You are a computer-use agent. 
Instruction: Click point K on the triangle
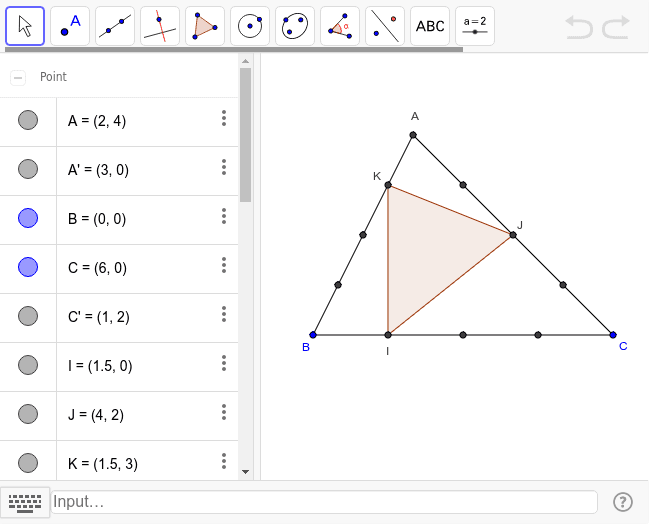(388, 185)
